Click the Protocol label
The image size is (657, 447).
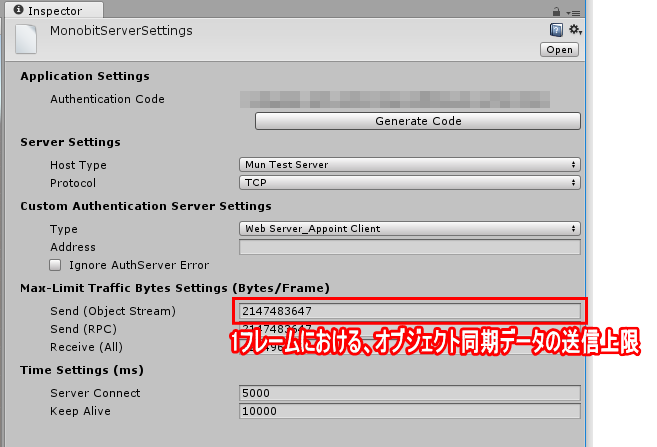[73, 183]
